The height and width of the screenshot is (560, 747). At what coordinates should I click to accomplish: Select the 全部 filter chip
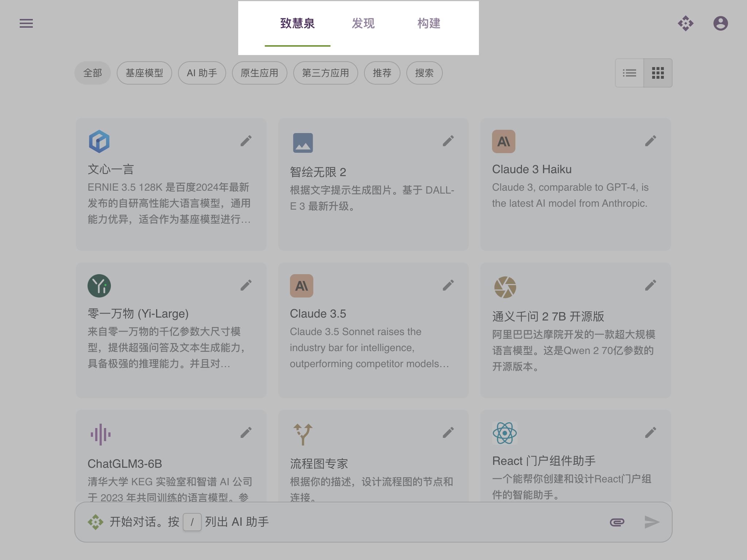coord(93,73)
